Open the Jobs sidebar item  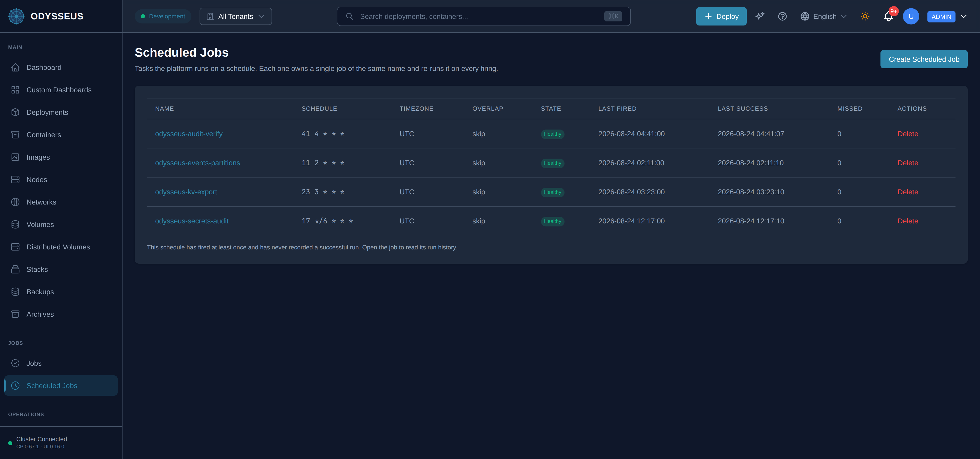[61, 363]
